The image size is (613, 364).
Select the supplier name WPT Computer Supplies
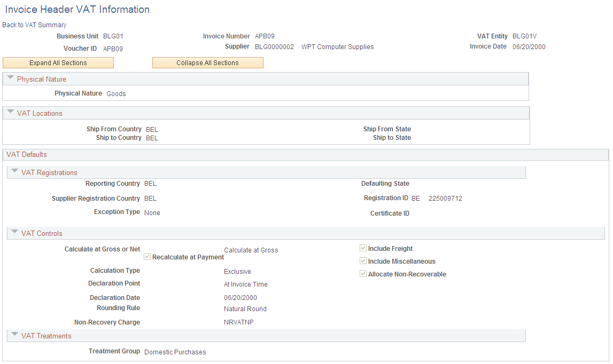(x=337, y=46)
